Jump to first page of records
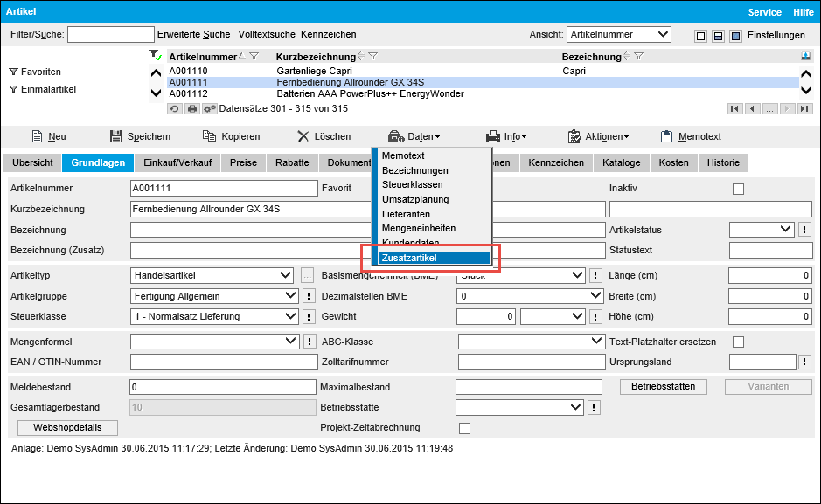 click(734, 108)
